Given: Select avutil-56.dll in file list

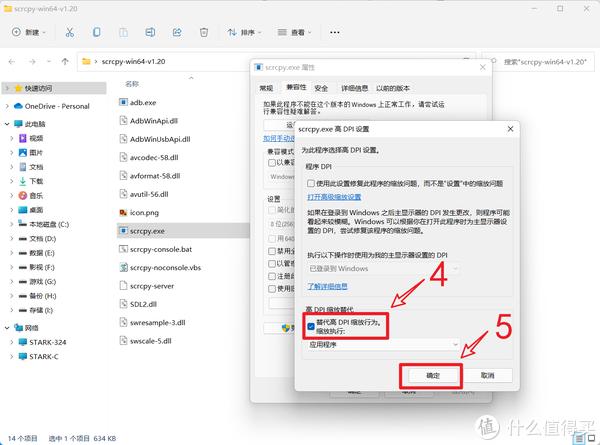Looking at the screenshot, I should coord(144,194).
